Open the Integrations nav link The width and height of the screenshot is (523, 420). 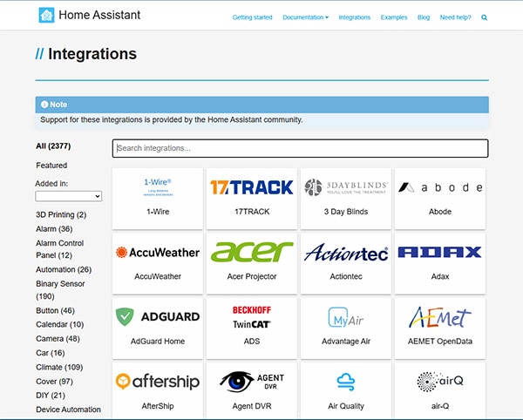354,17
